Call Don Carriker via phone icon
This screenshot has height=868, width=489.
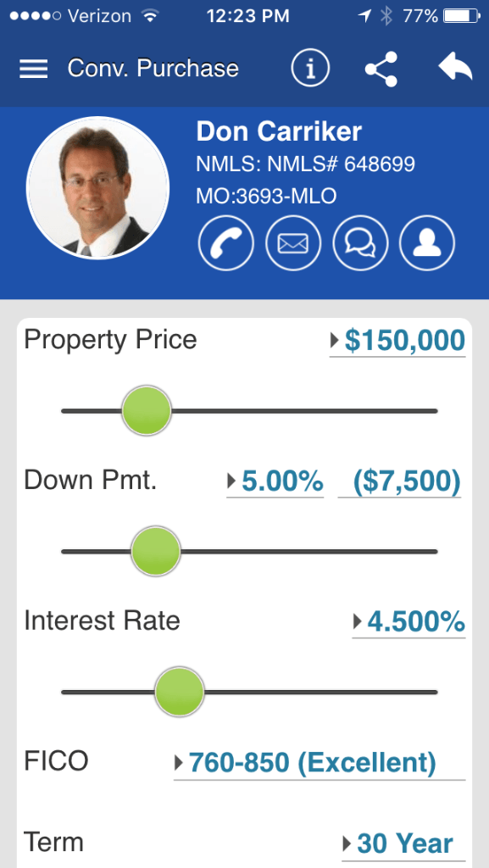[x=225, y=243]
